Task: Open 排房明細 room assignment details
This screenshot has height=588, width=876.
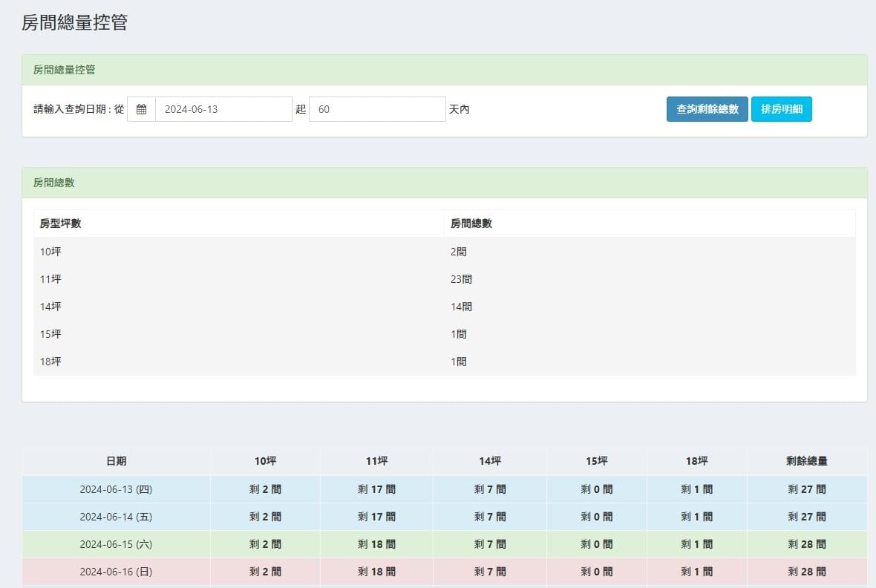Action: click(x=781, y=109)
